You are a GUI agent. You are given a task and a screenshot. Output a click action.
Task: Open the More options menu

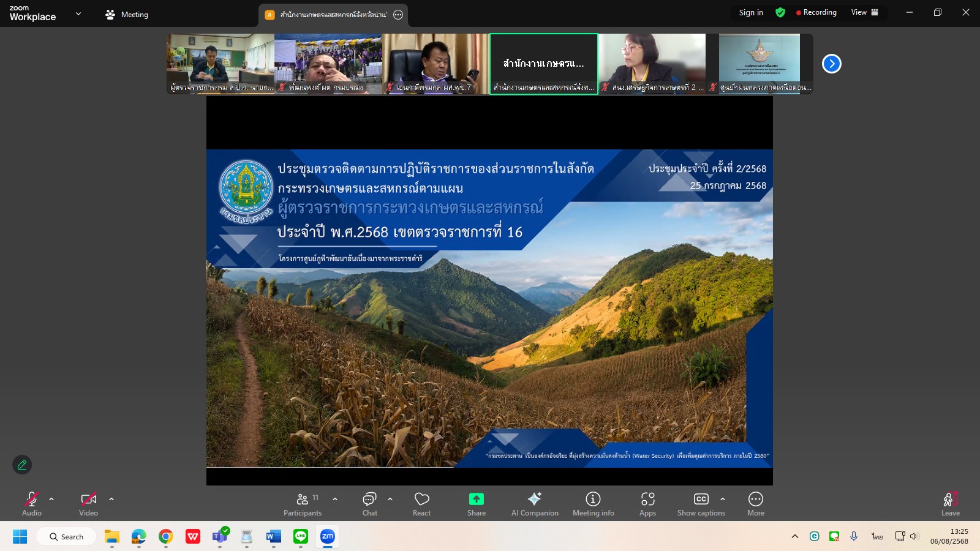755,503
